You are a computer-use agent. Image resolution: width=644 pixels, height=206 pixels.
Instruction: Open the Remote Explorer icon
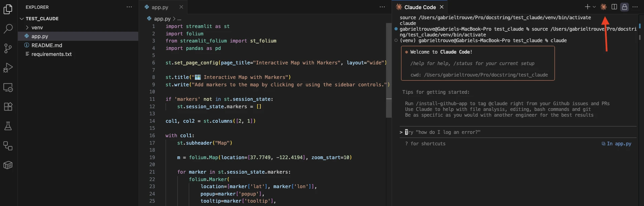click(8, 87)
